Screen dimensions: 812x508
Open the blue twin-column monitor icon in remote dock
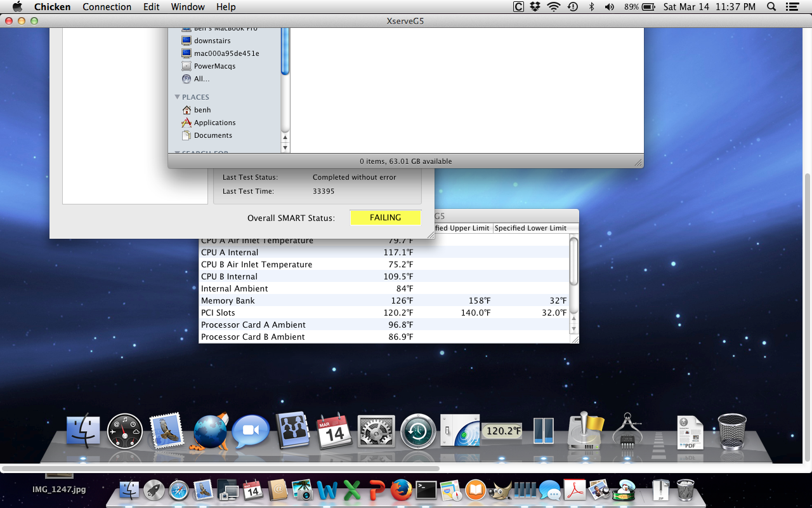click(x=543, y=432)
